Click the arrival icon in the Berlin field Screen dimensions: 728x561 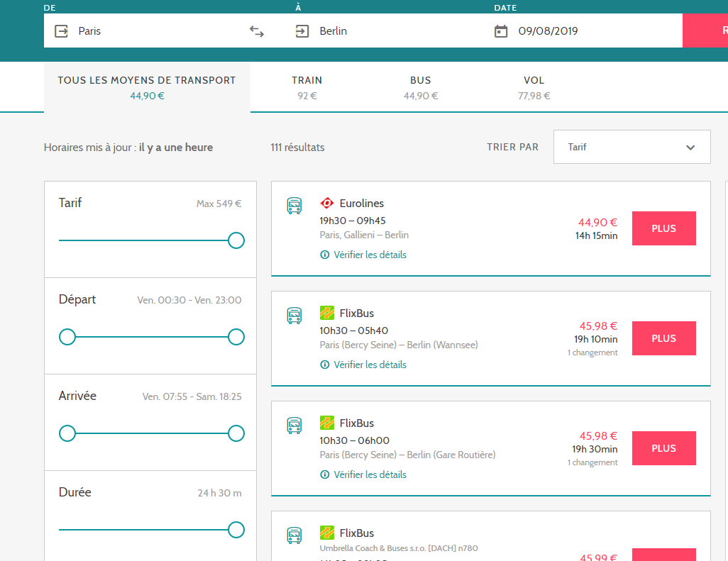(x=302, y=31)
